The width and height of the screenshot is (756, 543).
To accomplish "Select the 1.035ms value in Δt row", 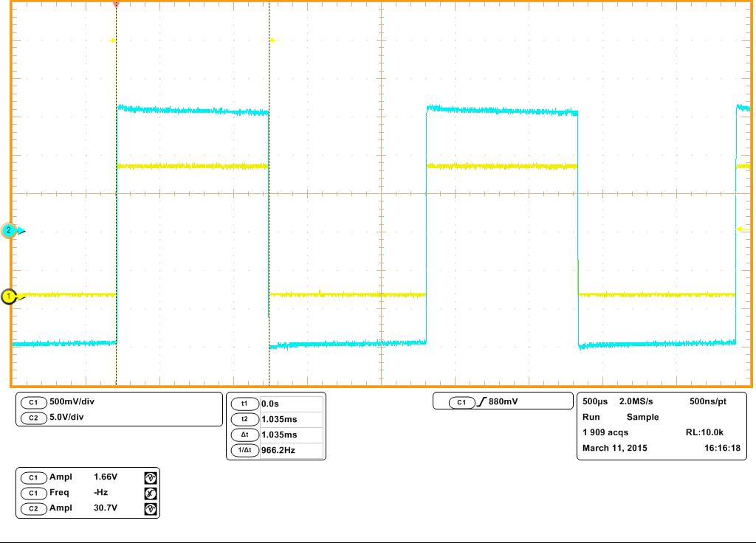I will [279, 435].
